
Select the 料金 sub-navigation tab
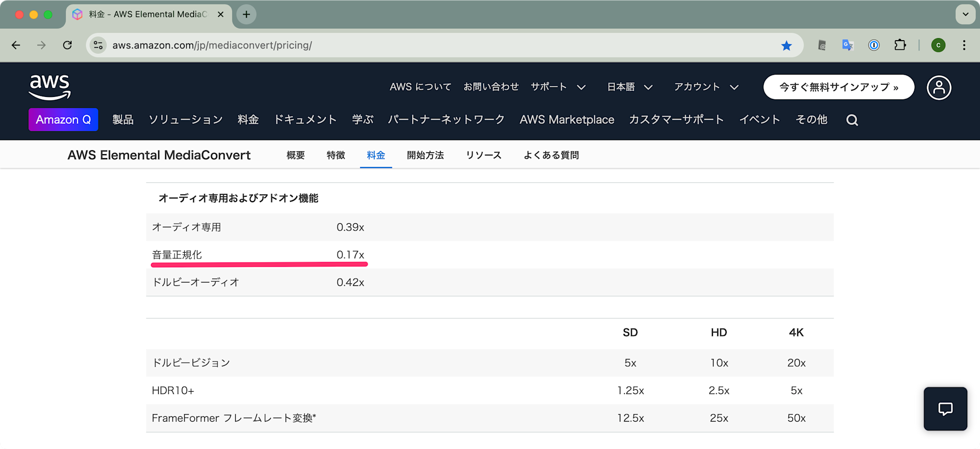[x=376, y=155]
